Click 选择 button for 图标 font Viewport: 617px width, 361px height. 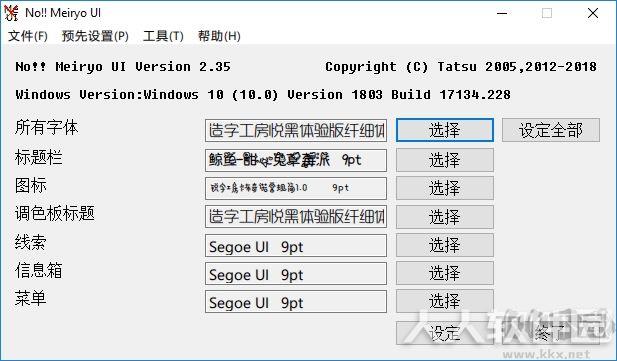tap(445, 188)
